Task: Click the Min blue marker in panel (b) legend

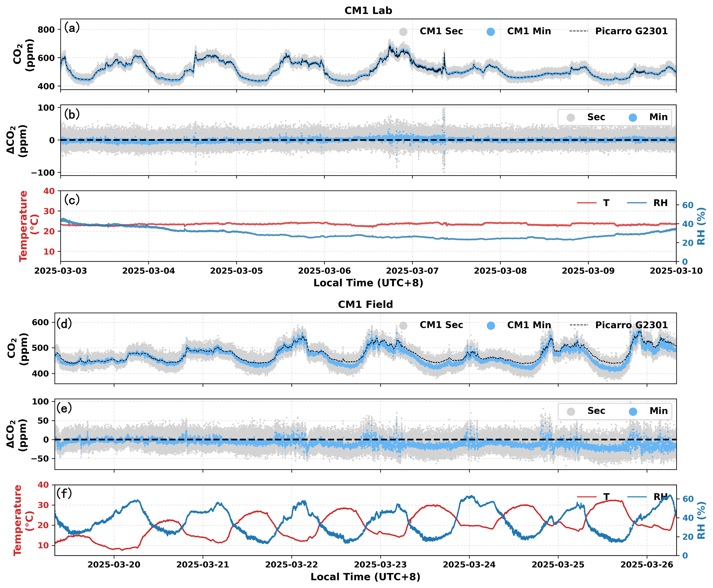Action: 633,117
